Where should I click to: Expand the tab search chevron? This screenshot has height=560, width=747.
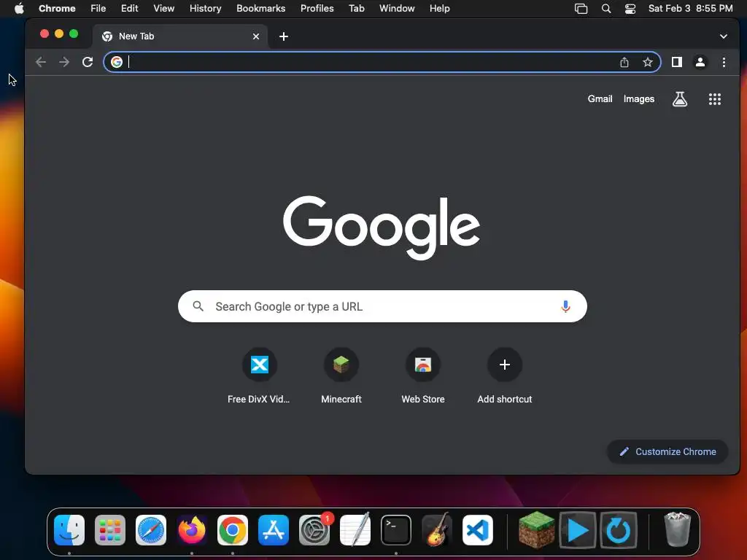pos(723,36)
